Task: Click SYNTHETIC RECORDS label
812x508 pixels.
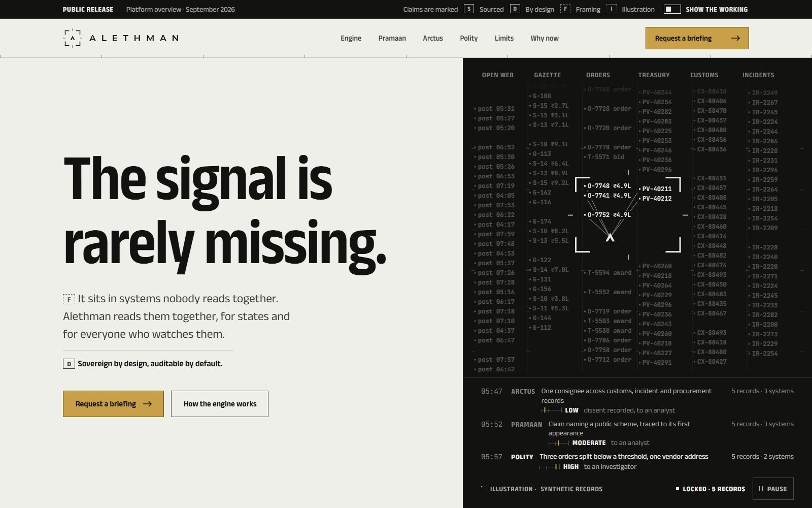Action: [571, 489]
